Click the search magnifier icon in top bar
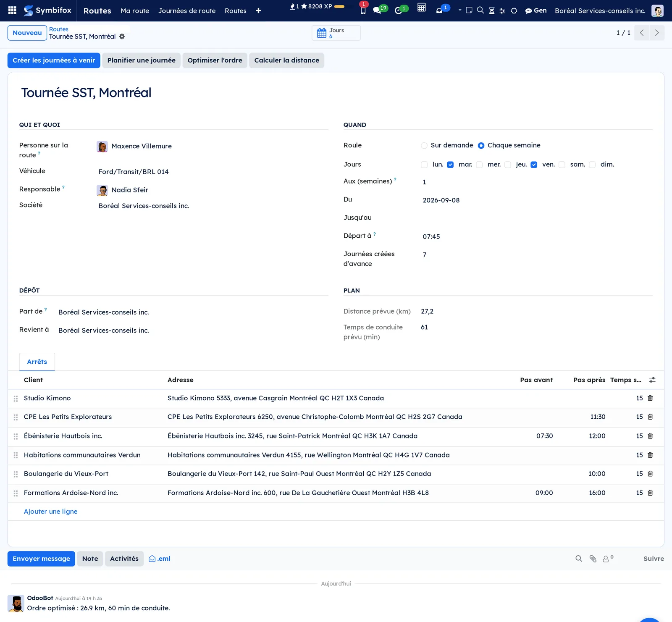The height and width of the screenshot is (622, 672). (480, 10)
